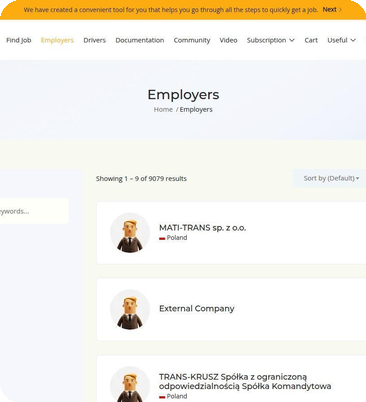The width and height of the screenshot is (366, 402).
Task: Open the External Company employer listing
Action: pyautogui.click(x=197, y=309)
